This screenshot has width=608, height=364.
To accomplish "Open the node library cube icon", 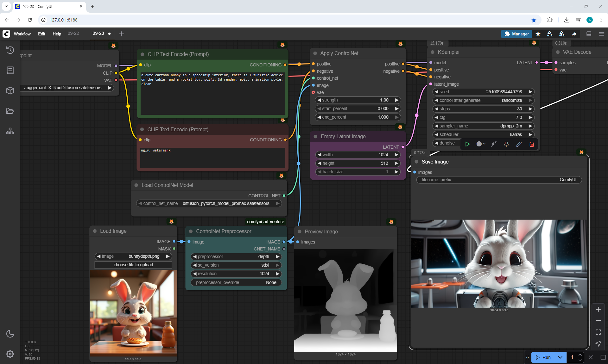I will click(x=10, y=90).
